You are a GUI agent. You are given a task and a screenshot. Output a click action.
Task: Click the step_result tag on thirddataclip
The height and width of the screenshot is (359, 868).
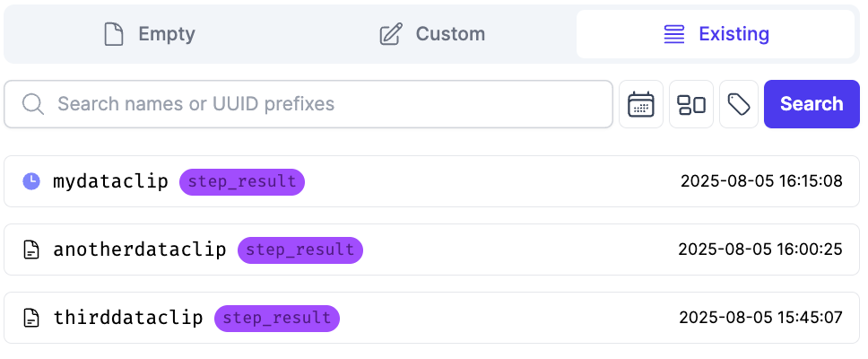[x=277, y=318]
